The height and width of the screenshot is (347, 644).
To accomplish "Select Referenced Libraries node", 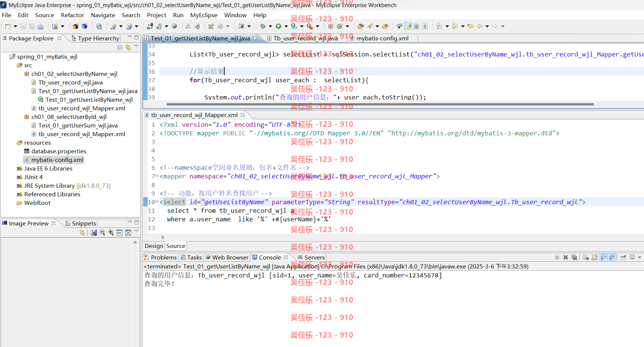I will tap(49, 194).
